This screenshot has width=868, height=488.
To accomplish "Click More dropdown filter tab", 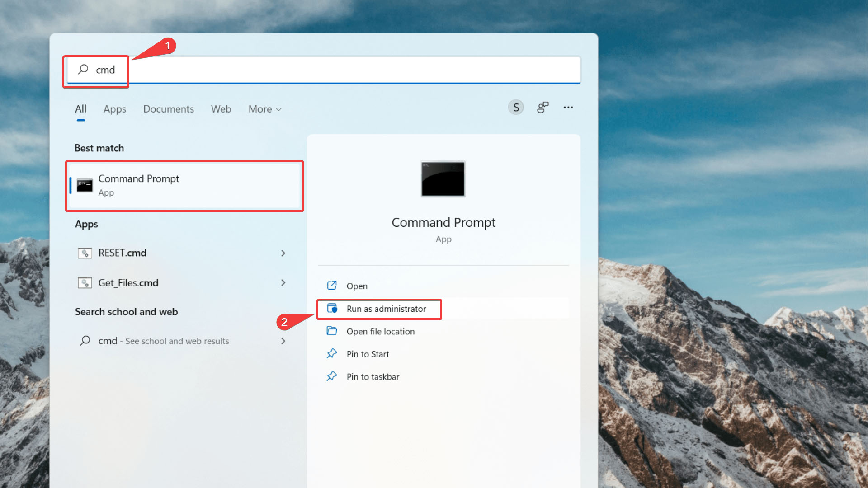I will (264, 108).
